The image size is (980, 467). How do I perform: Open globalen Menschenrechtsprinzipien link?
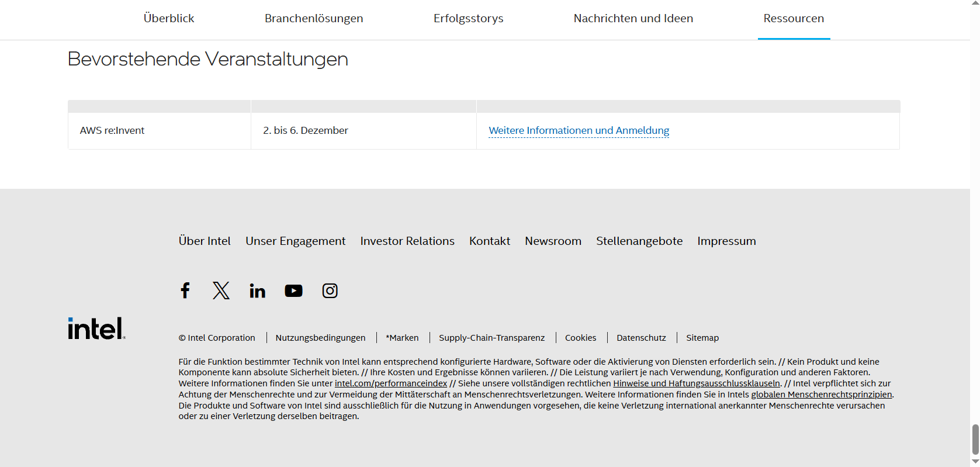[x=822, y=395]
